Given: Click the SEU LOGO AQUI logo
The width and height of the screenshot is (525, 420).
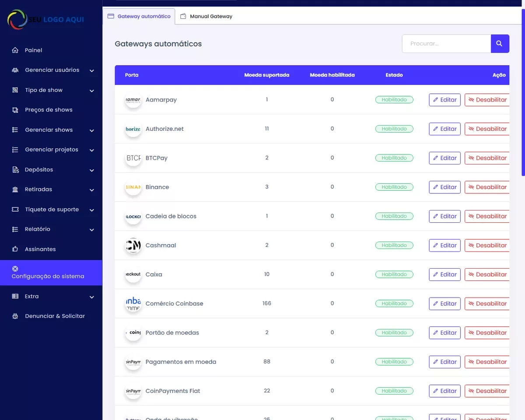Looking at the screenshot, I should 45,20.
